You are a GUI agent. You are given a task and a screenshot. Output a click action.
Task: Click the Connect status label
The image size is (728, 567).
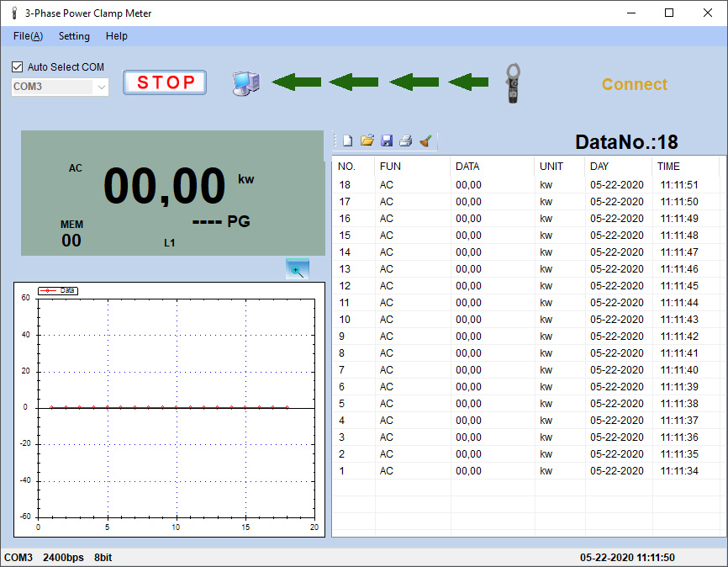pyautogui.click(x=634, y=84)
